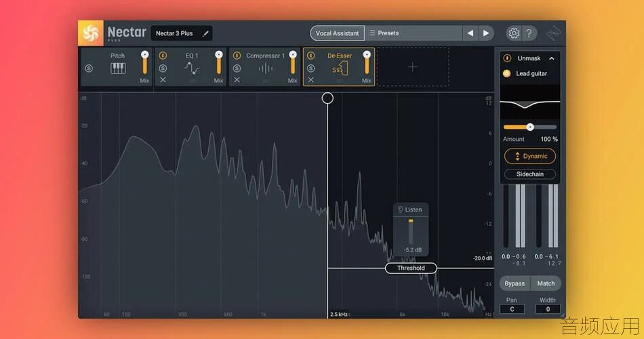Remove the EQ 1 module

tap(163, 80)
